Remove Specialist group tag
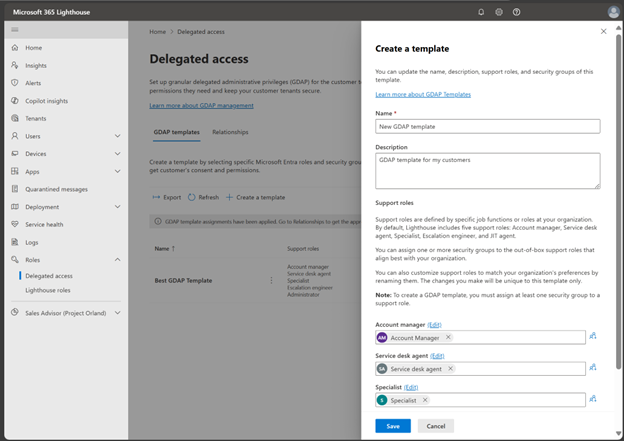Image resolution: width=624 pixels, height=441 pixels. 425,400
